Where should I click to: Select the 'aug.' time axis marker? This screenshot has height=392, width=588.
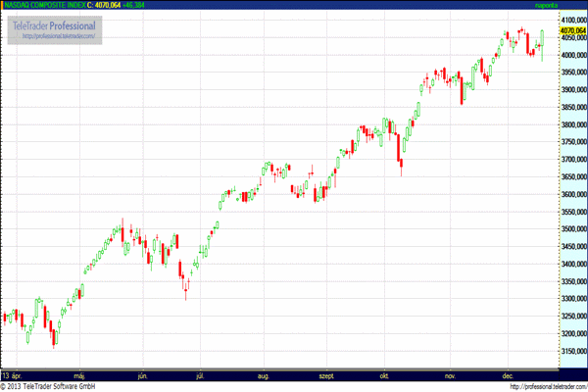[x=264, y=376]
